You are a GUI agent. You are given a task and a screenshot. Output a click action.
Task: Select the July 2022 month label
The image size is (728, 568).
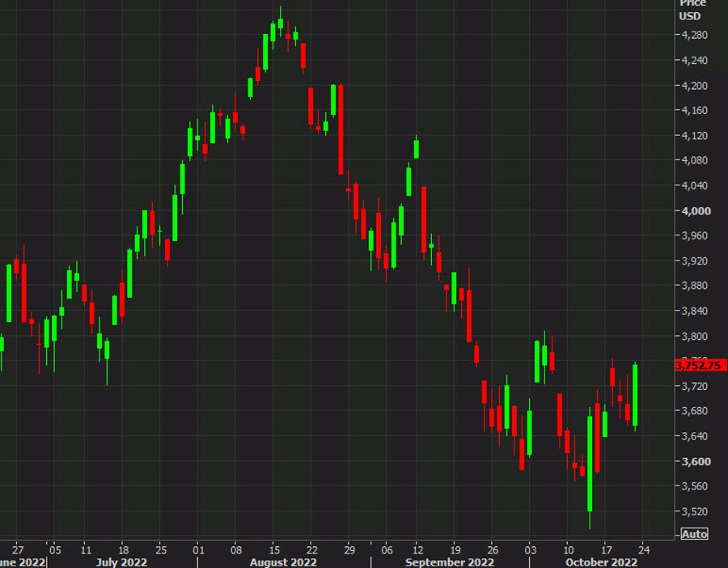123,562
